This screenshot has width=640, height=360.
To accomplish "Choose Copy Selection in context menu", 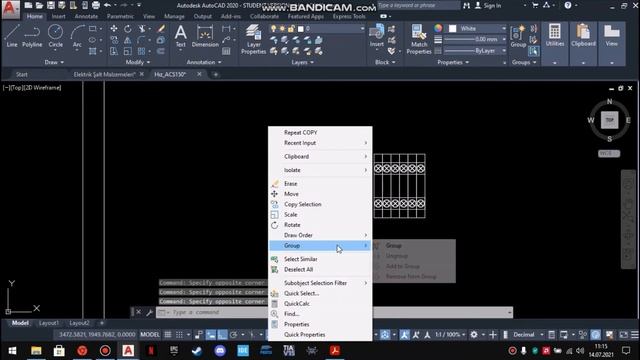I will click(320, 204).
